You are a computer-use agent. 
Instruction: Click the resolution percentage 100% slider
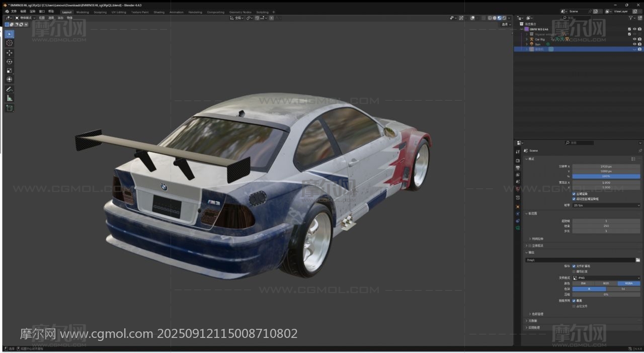tap(606, 176)
